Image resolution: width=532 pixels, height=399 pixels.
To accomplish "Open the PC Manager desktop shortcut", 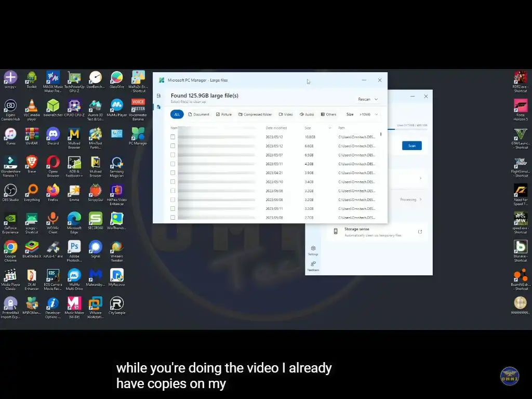I will (x=138, y=137).
